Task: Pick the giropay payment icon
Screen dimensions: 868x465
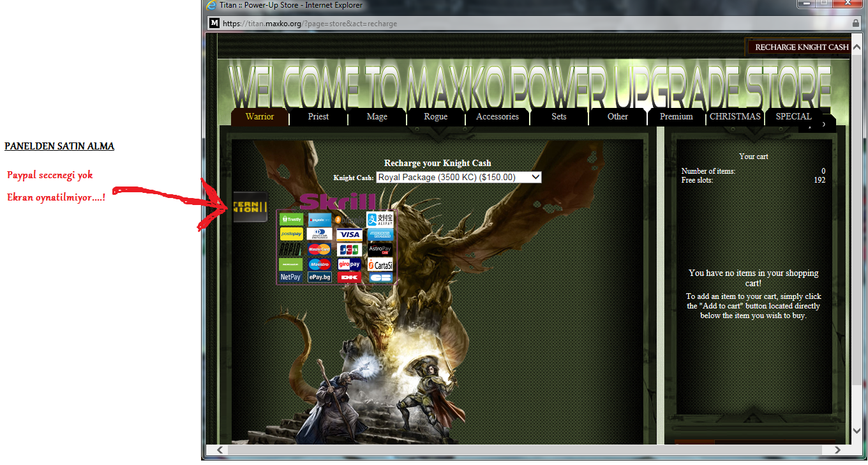Action: point(349,264)
